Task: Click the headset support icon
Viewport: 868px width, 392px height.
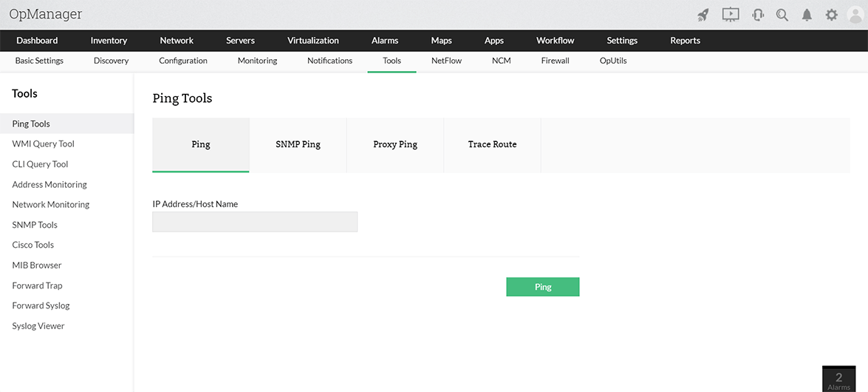Action: 757,15
